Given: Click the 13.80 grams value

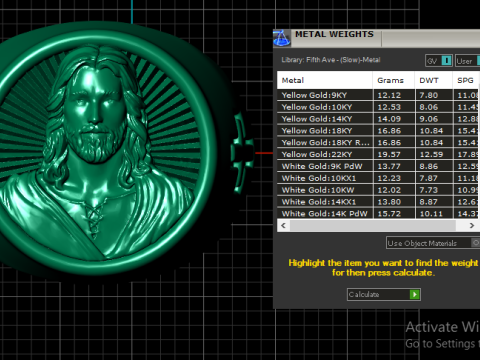Looking at the screenshot, I should (389, 202).
